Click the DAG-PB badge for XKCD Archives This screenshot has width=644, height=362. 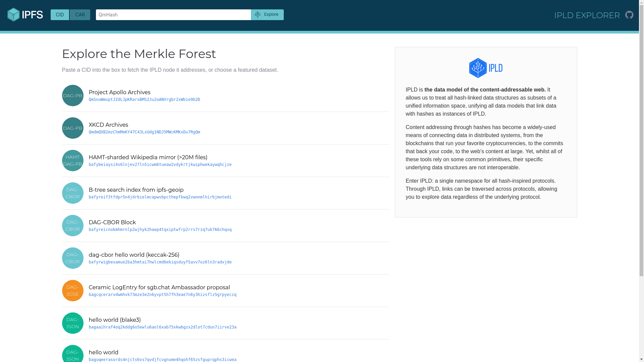pyautogui.click(x=72, y=128)
